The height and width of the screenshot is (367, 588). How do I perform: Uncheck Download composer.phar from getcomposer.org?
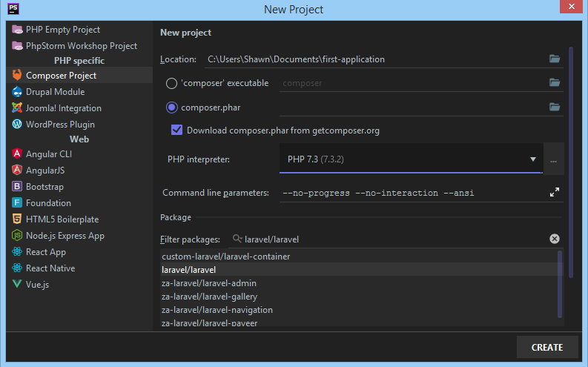(176, 130)
